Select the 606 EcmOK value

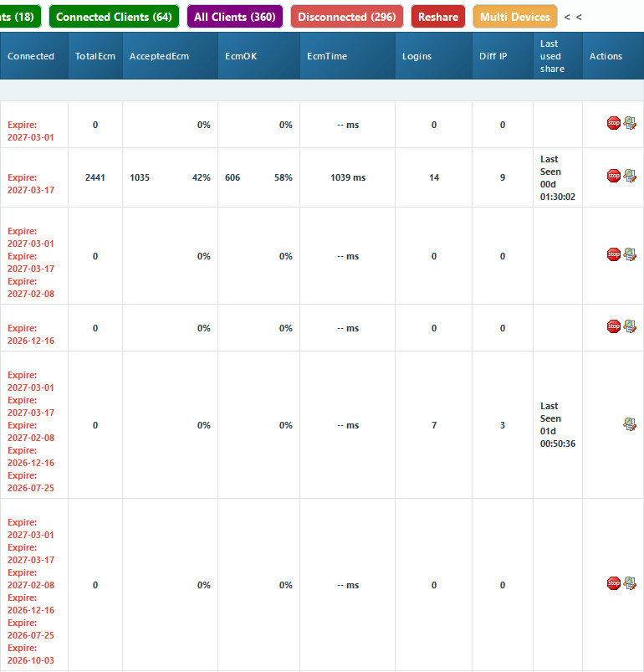(x=233, y=177)
